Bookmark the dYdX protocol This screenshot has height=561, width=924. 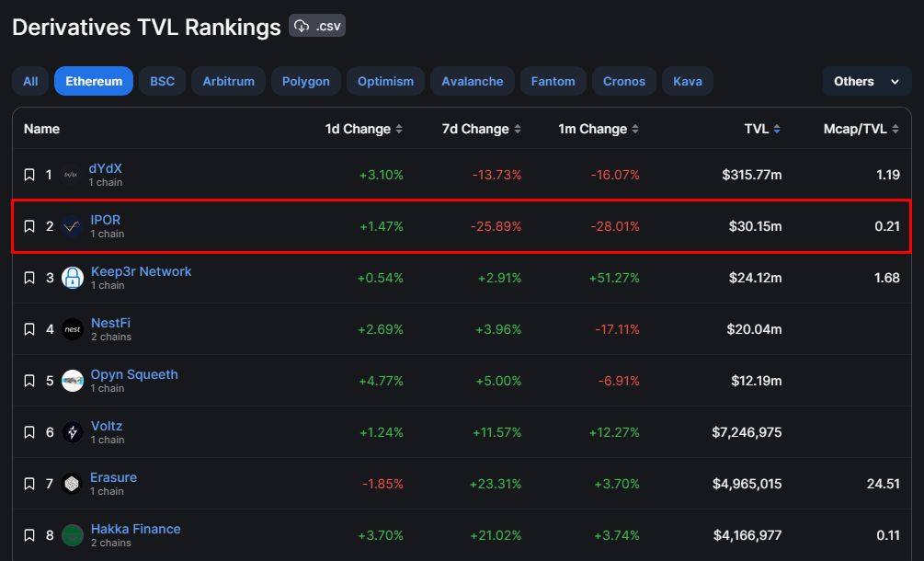[29, 175]
